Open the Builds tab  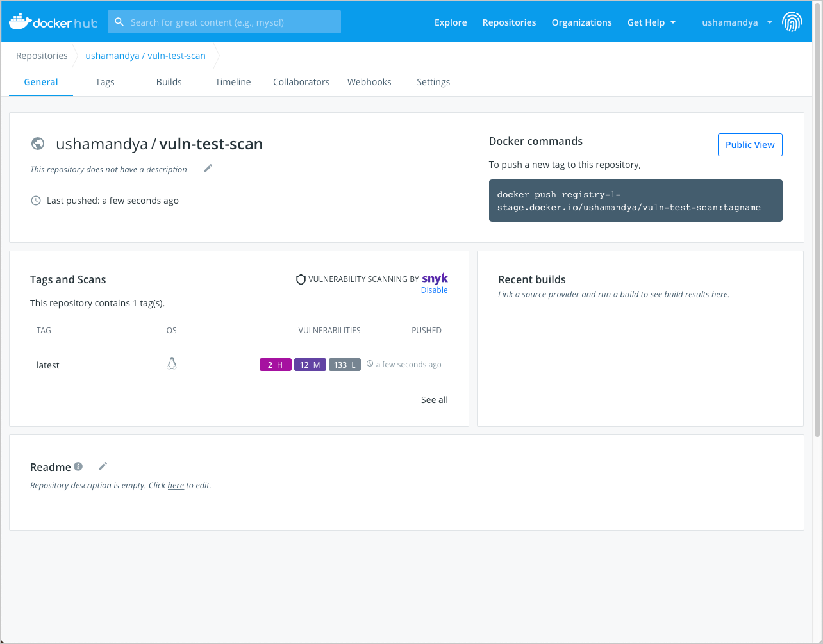point(169,82)
